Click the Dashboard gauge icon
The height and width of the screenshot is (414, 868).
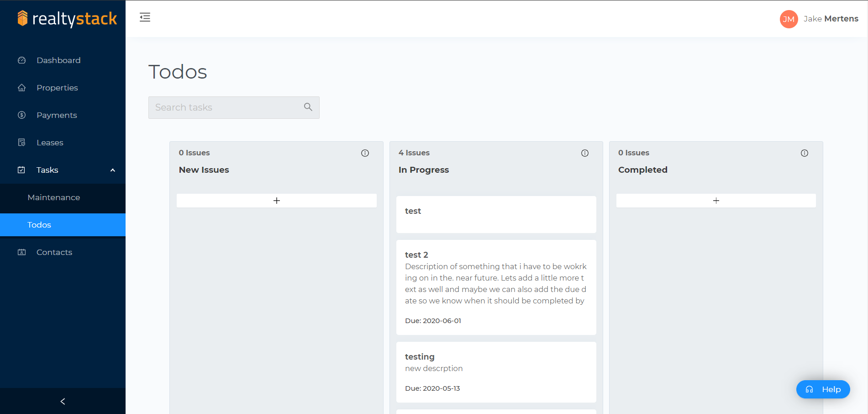pos(21,60)
